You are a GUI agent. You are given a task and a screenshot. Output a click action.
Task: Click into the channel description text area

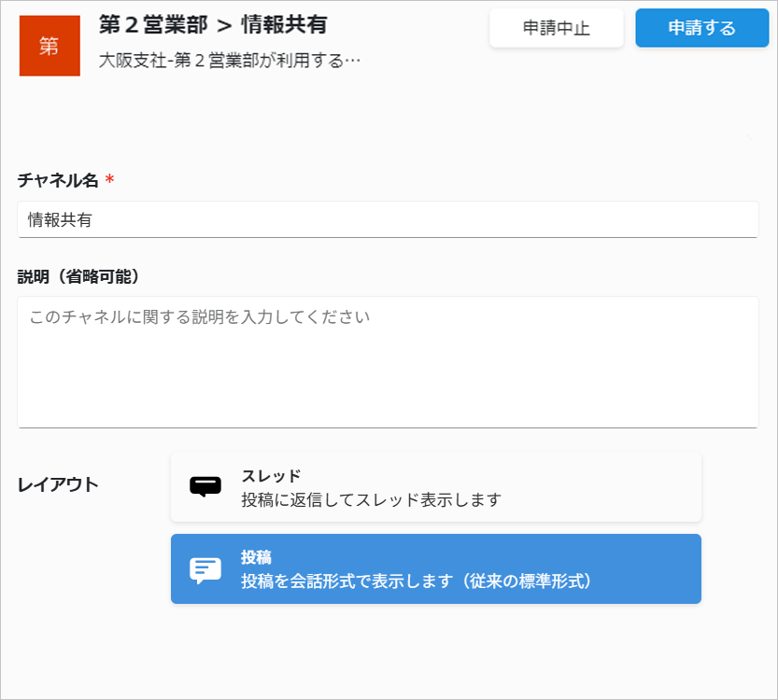click(388, 362)
